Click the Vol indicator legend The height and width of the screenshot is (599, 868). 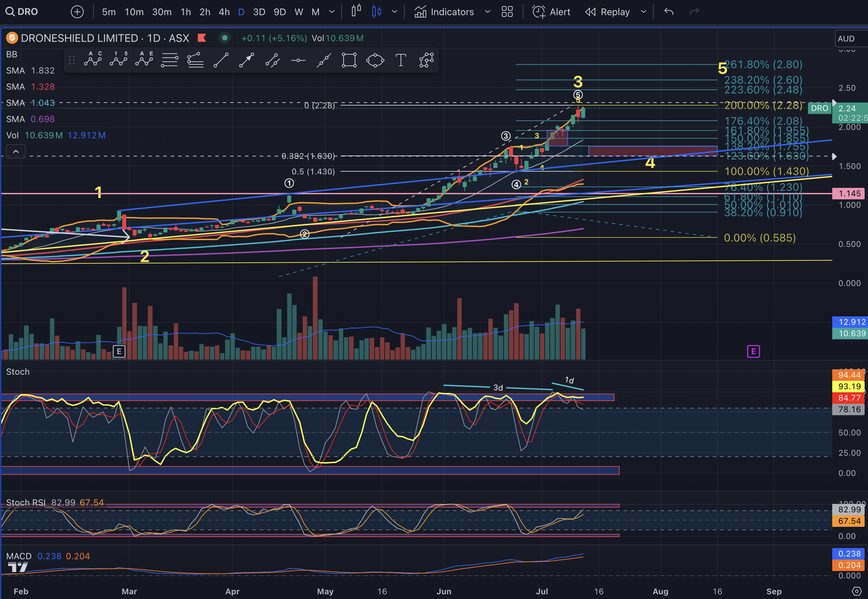pos(12,135)
